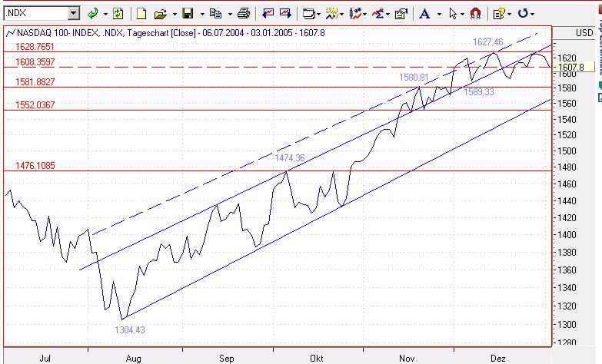Screen dimensions: 602x364
Task: Create a new blank chart document
Action: pyautogui.click(x=141, y=14)
